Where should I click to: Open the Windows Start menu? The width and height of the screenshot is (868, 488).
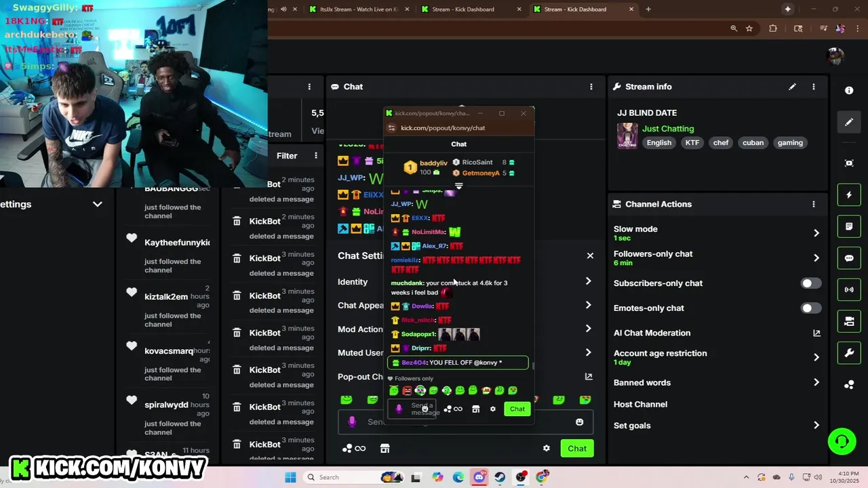[x=290, y=477]
